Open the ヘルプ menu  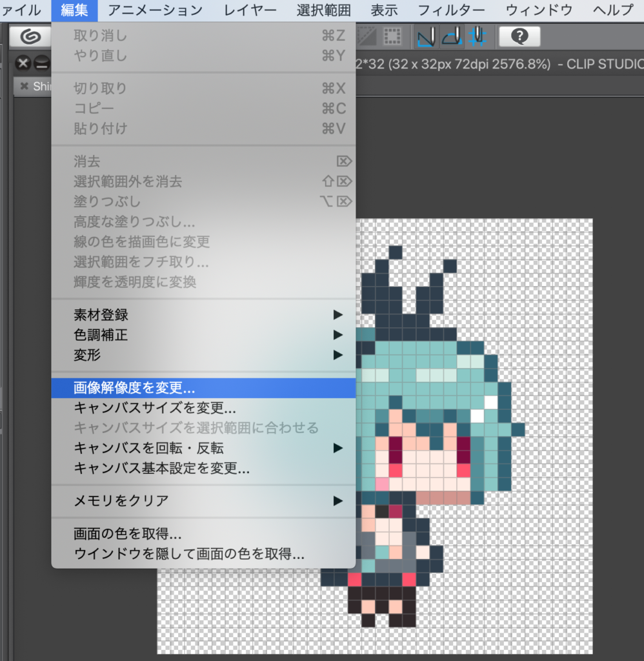(x=613, y=10)
